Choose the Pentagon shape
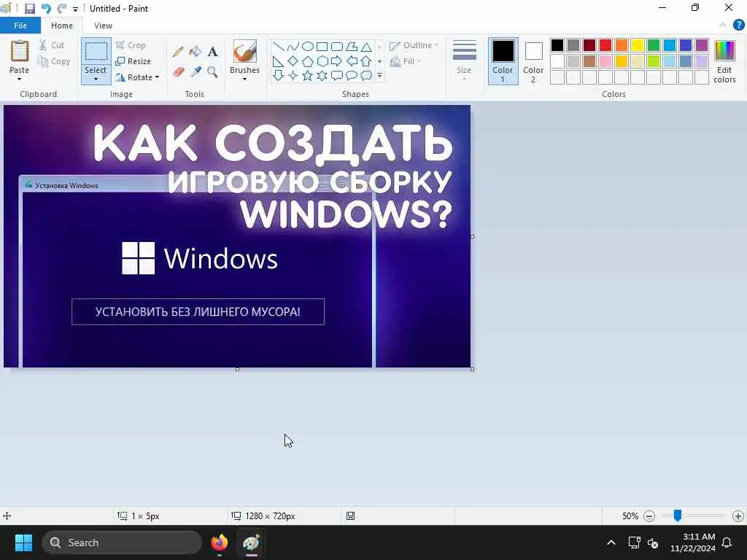Viewport: 747px width, 560px height. (308, 61)
